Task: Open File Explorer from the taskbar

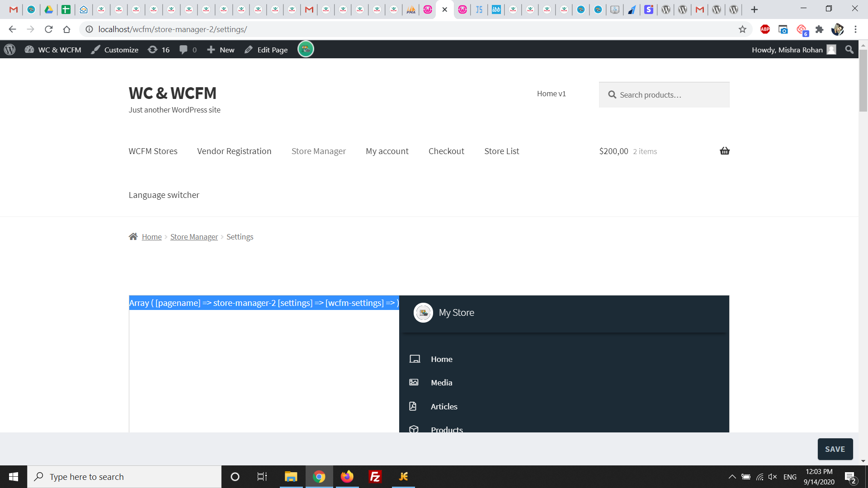Action: pyautogui.click(x=291, y=477)
